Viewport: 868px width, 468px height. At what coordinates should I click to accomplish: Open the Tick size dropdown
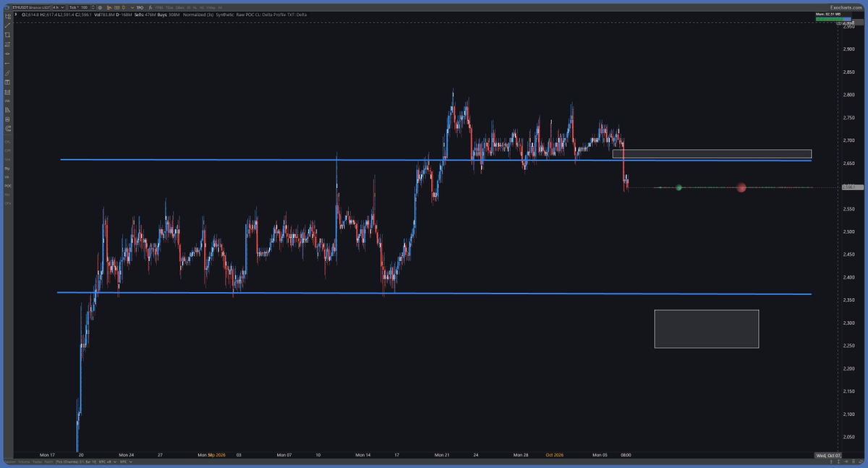click(75, 7)
